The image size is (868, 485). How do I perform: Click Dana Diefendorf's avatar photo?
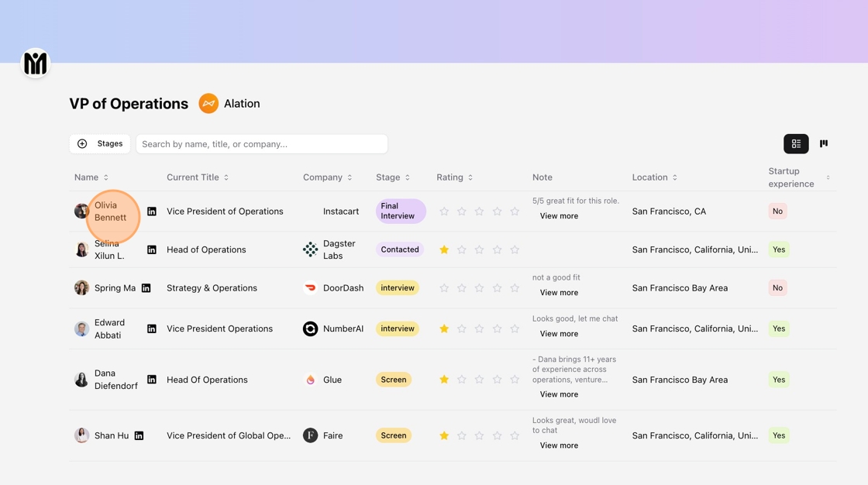click(81, 380)
